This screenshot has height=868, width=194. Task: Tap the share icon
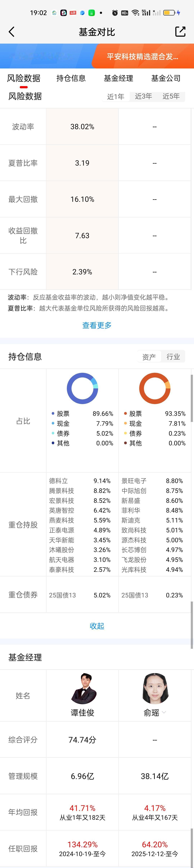tap(180, 32)
